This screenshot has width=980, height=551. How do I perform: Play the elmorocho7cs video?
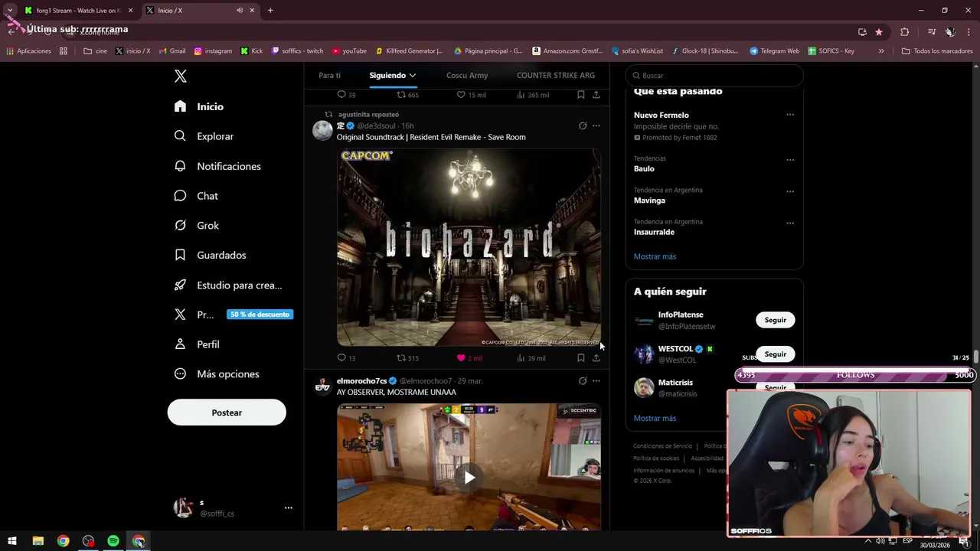pyautogui.click(x=469, y=478)
